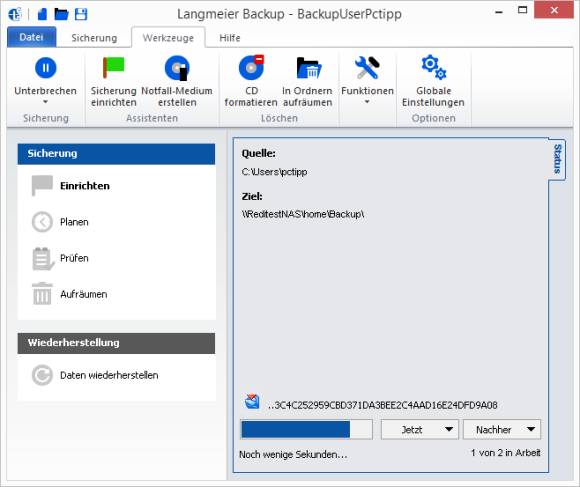580x487 pixels.
Task: Create a new file via quick-access icon
Action: [43, 14]
